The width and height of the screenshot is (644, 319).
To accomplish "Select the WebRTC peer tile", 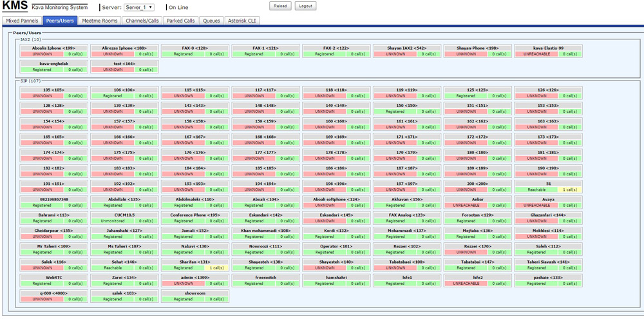I will coord(54,278).
